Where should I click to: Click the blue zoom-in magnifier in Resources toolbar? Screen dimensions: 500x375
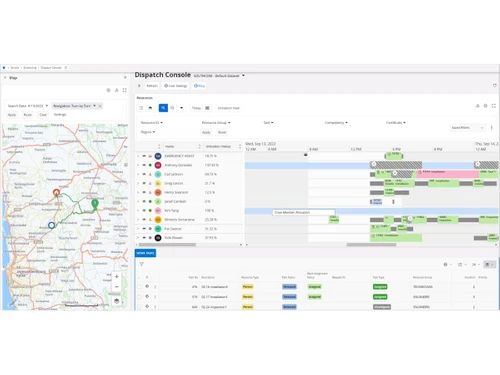163,108
